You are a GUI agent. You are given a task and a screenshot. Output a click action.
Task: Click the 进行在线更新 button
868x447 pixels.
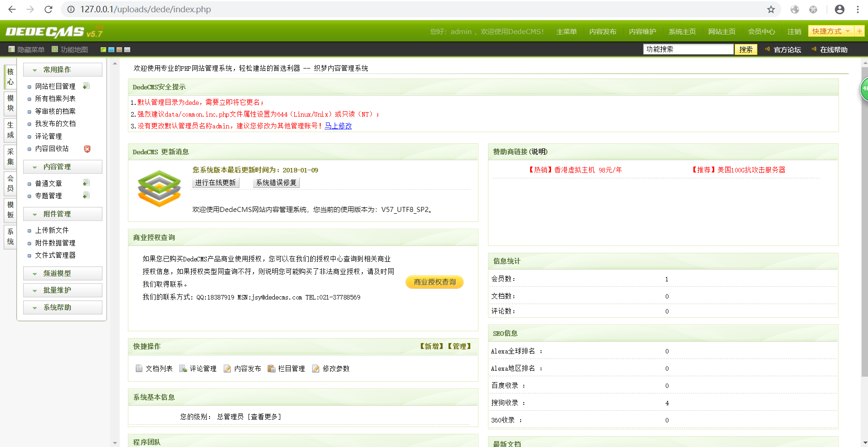point(215,182)
